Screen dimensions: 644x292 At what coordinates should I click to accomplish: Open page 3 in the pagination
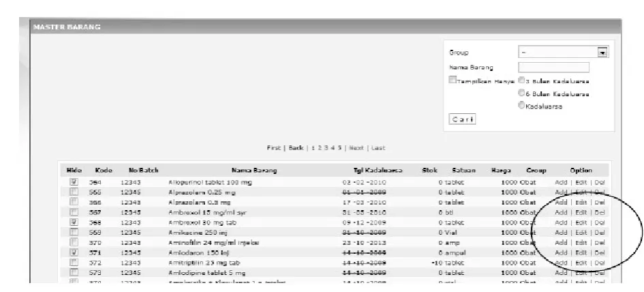click(x=326, y=148)
